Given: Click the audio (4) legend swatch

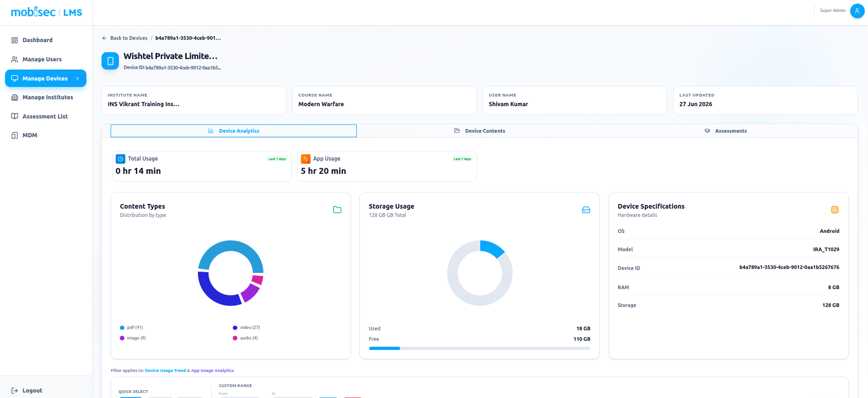Looking at the screenshot, I should [x=235, y=338].
